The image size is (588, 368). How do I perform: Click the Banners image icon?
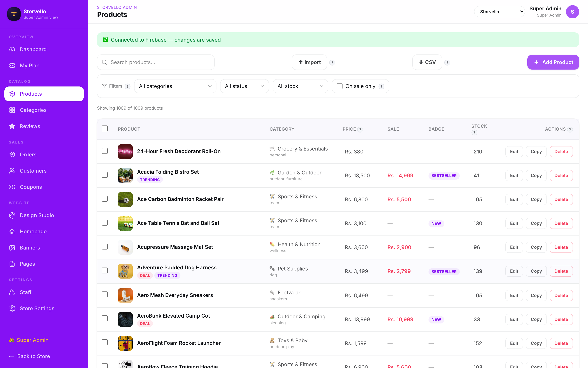(x=12, y=248)
